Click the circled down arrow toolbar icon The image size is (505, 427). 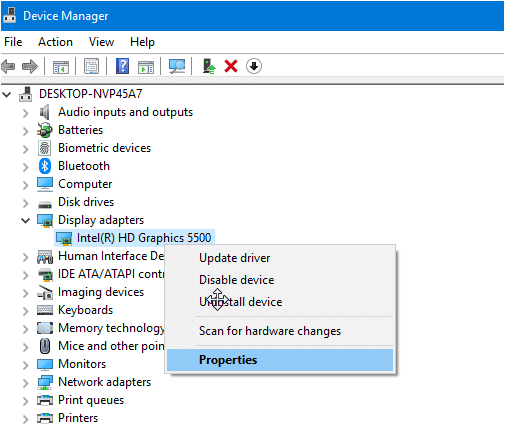pyautogui.click(x=254, y=66)
